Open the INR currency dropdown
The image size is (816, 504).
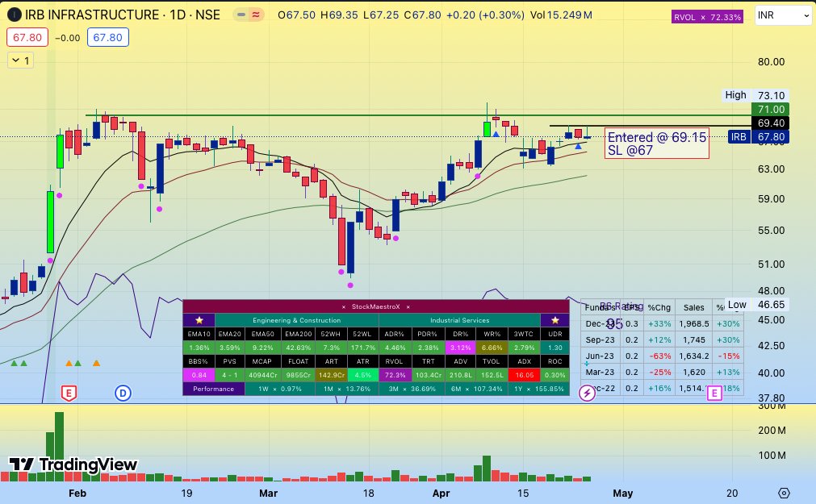783,15
